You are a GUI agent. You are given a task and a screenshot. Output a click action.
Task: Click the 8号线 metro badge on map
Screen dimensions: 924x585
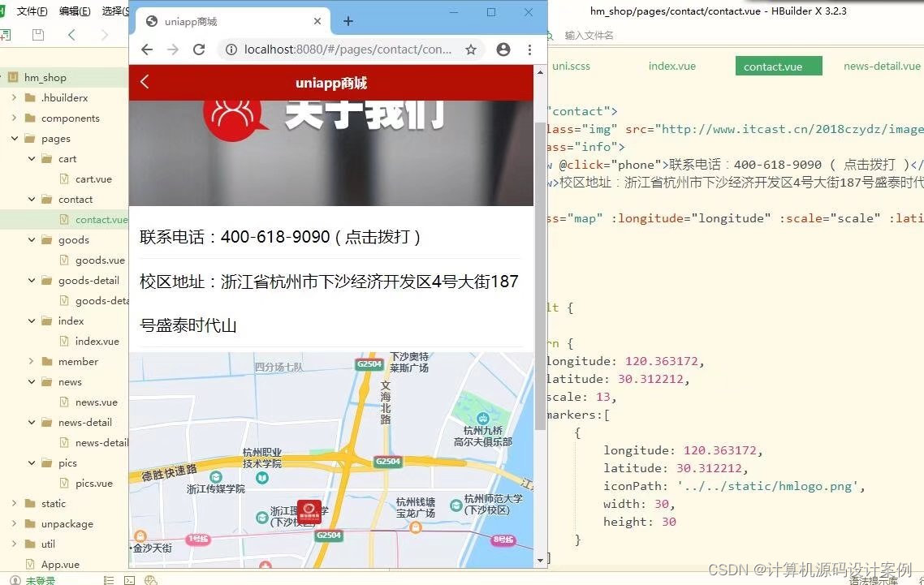(503, 539)
